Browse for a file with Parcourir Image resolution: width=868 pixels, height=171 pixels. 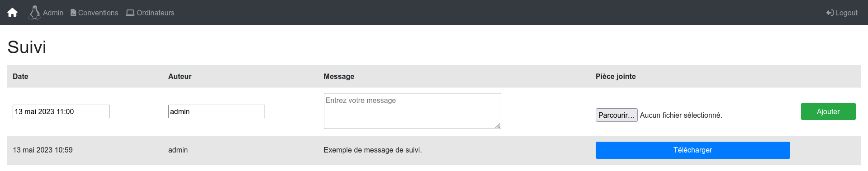[617, 115]
